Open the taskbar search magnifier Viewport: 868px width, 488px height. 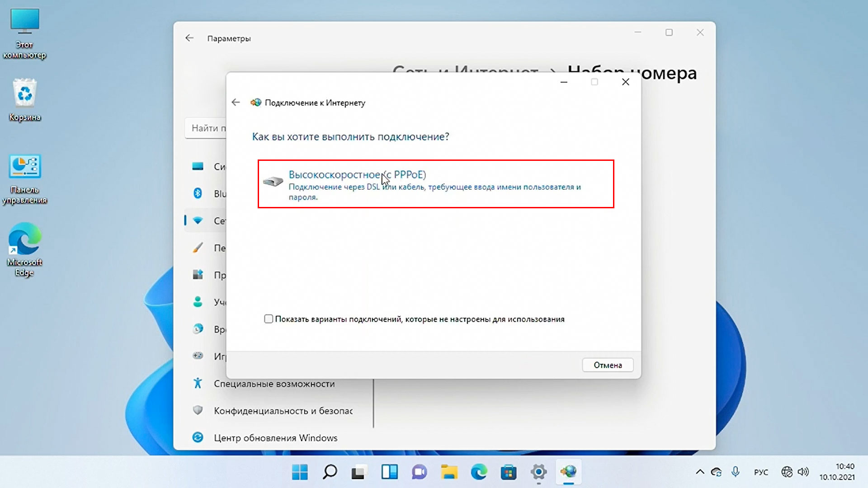tap(330, 472)
